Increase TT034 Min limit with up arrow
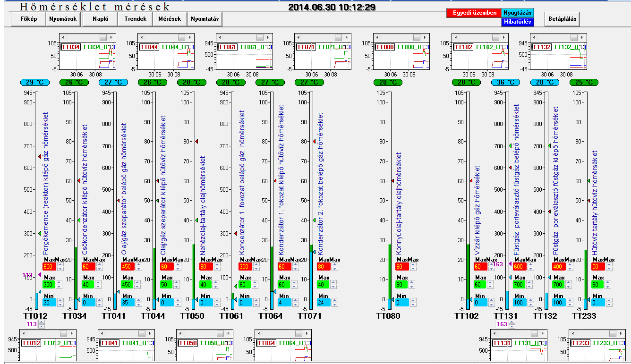The width and height of the screenshot is (631, 364). pos(98,300)
